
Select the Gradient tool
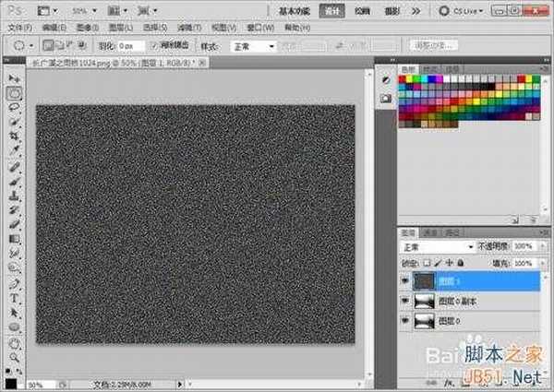[x=16, y=238]
